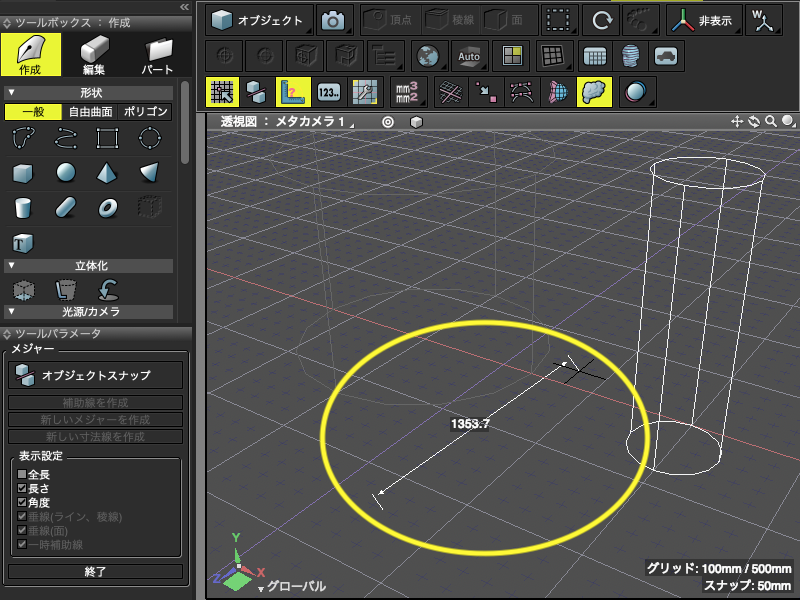Select the open line shape tool
Image resolution: width=800 pixels, height=600 pixels.
[x=66, y=138]
